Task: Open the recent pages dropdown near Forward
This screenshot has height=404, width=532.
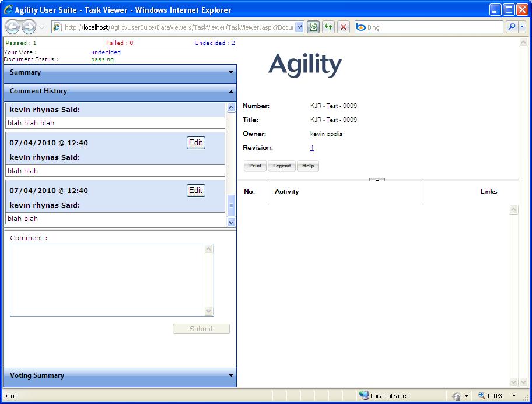Action: (x=42, y=27)
